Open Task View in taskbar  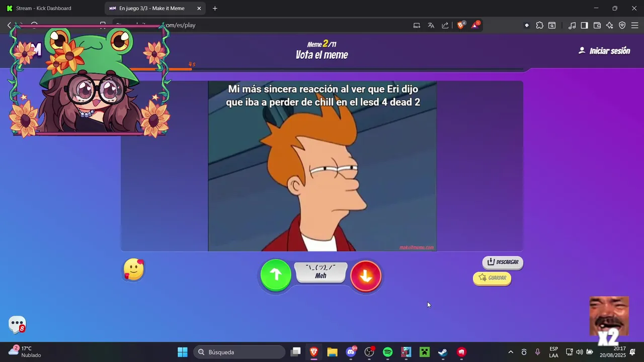[296, 352]
